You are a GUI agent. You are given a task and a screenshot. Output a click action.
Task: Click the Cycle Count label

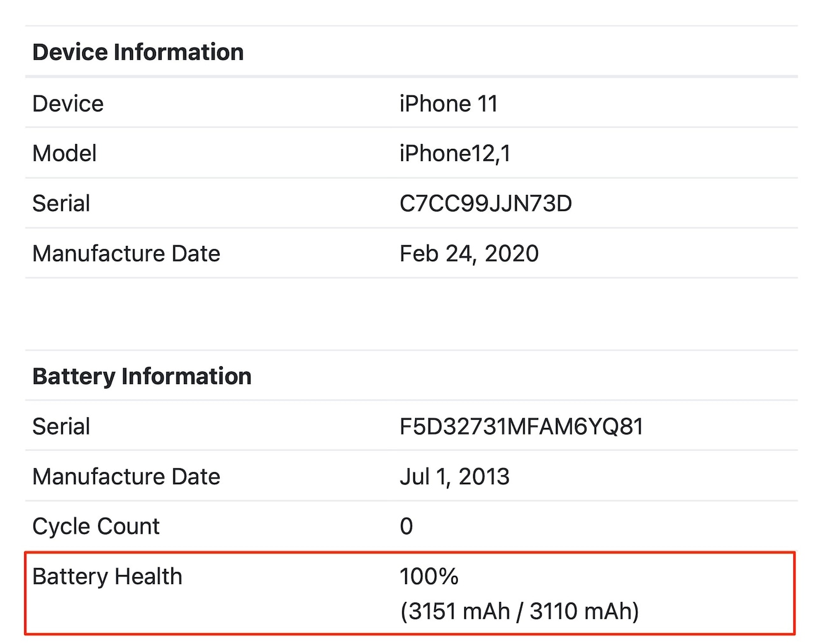click(x=96, y=526)
